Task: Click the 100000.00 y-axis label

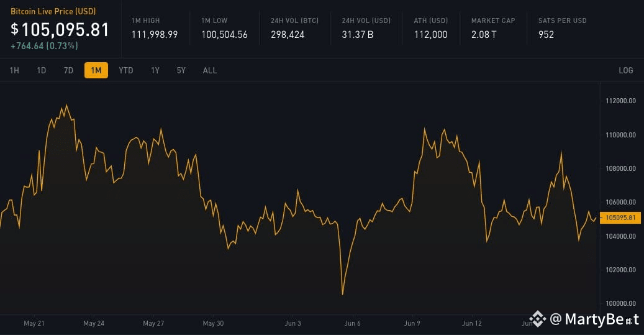Action: 620,303
